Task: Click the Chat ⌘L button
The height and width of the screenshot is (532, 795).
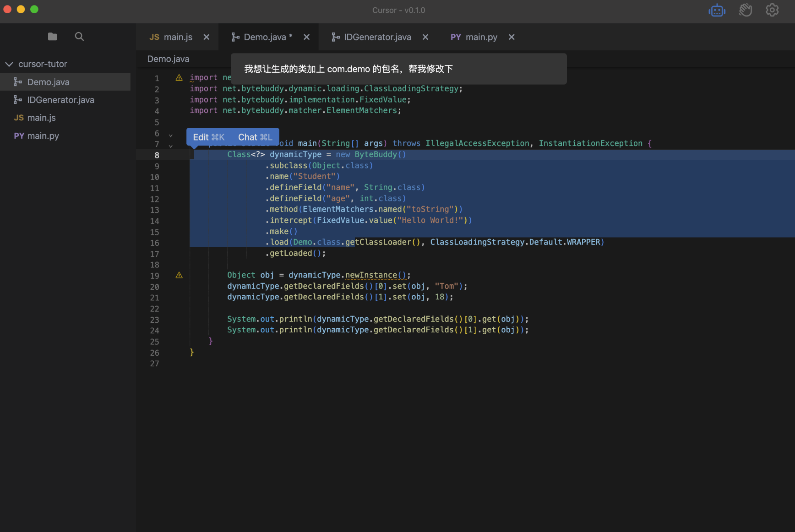Action: click(x=255, y=137)
